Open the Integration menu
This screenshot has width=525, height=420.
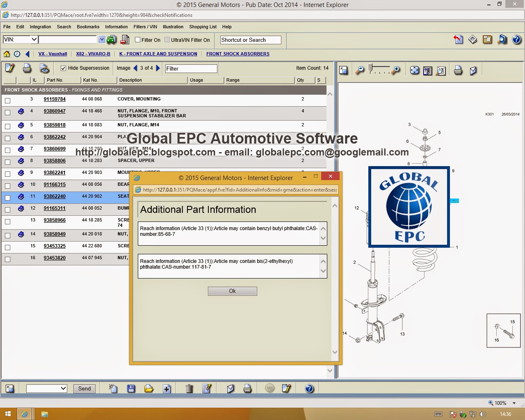click(x=40, y=27)
